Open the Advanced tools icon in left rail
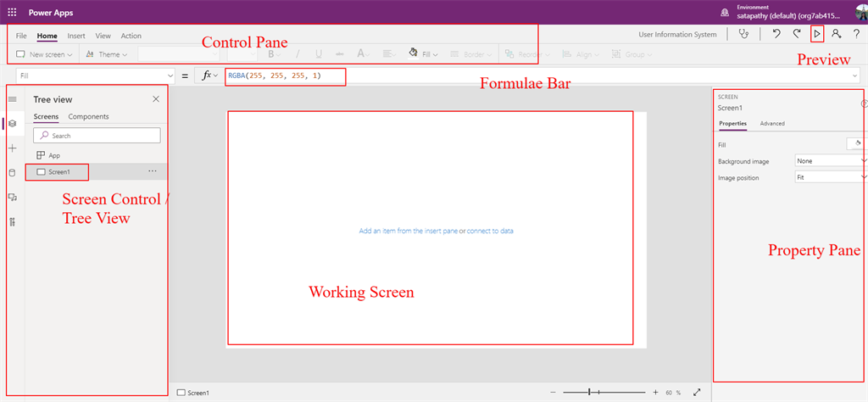This screenshot has width=868, height=402. (13, 222)
